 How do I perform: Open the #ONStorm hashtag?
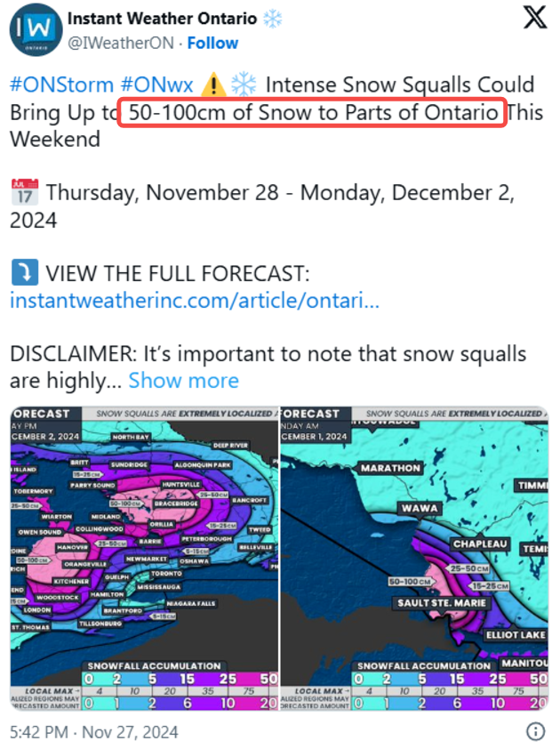61,85
